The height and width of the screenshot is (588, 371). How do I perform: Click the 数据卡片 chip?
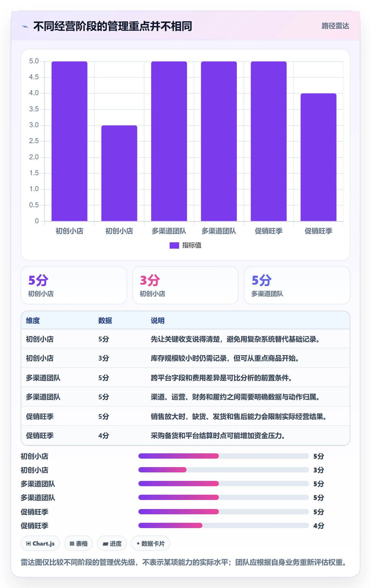click(x=151, y=543)
